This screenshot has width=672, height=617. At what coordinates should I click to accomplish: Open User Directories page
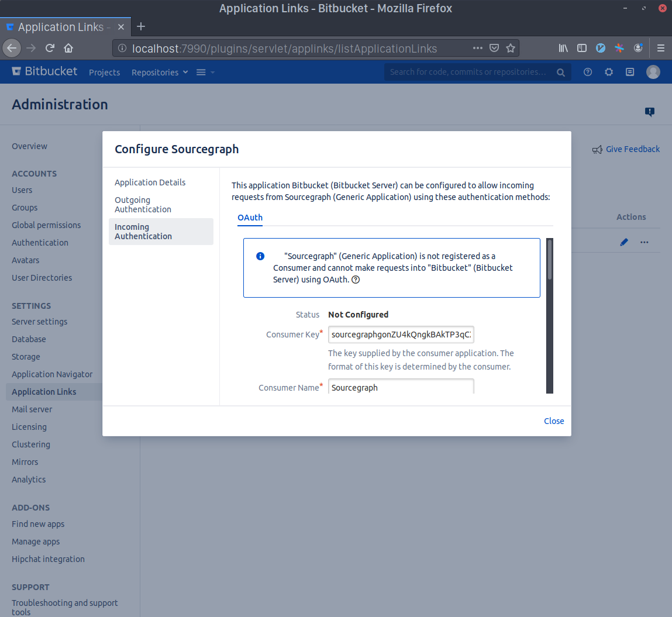coord(42,278)
